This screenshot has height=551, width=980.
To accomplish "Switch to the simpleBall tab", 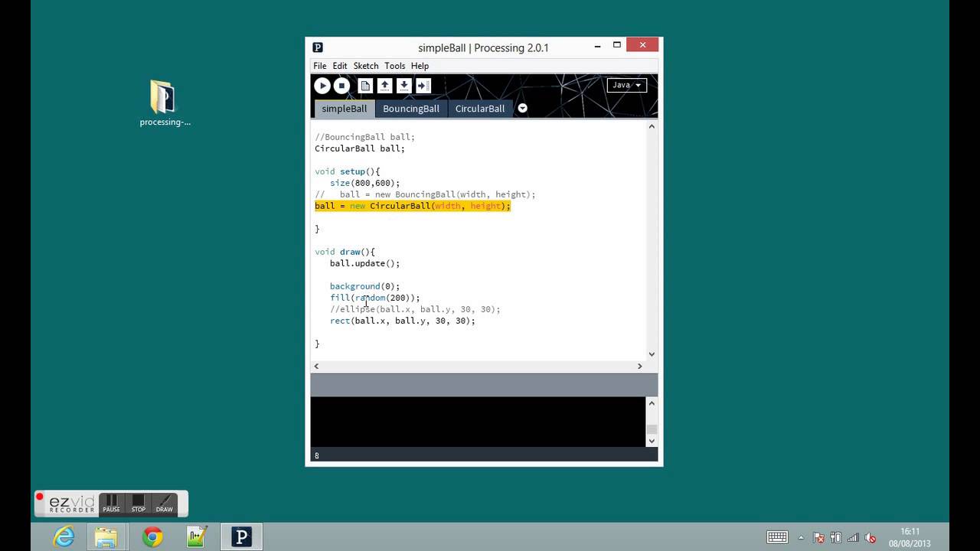I will pos(344,109).
